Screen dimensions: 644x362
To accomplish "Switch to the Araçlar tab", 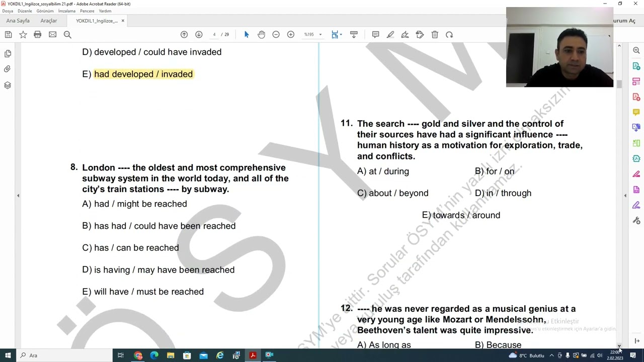I will (49, 21).
